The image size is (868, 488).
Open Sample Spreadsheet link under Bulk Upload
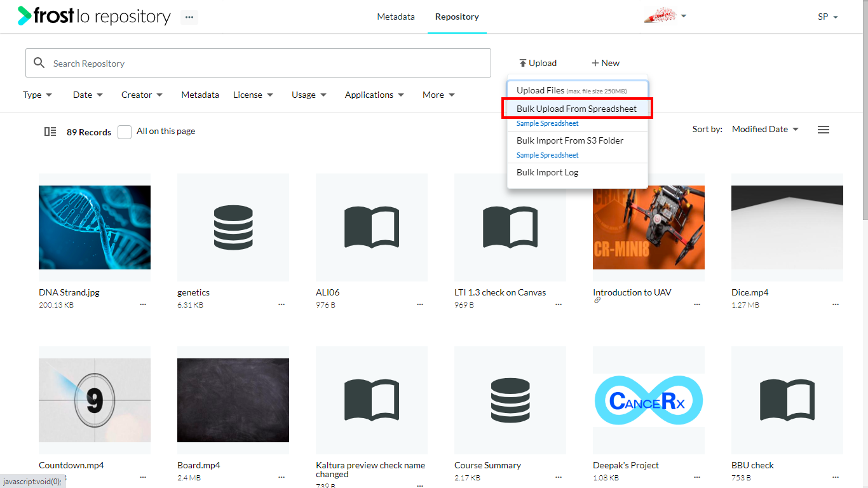tap(548, 123)
